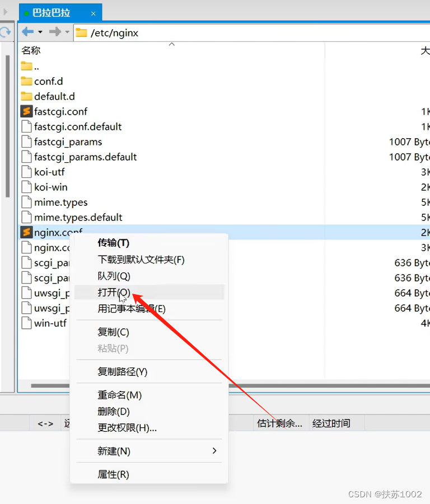
Task: Select the nginx.conf Sublime icon
Action: click(x=27, y=232)
